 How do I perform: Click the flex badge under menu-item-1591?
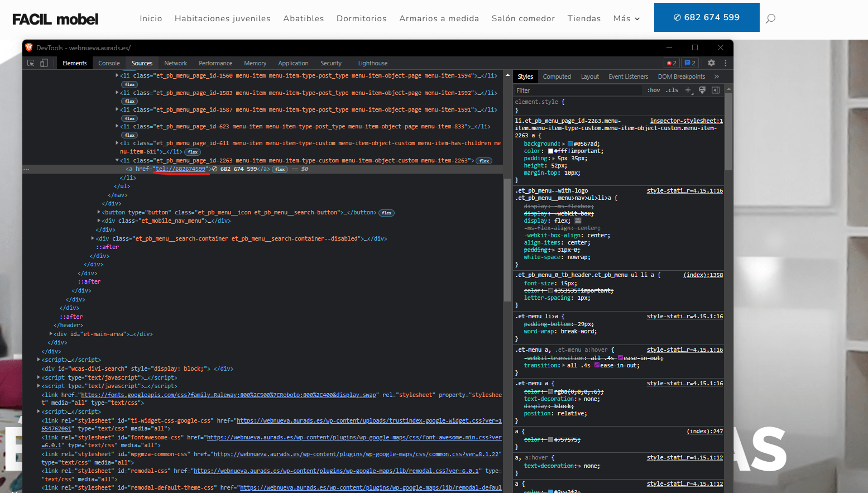tap(130, 118)
